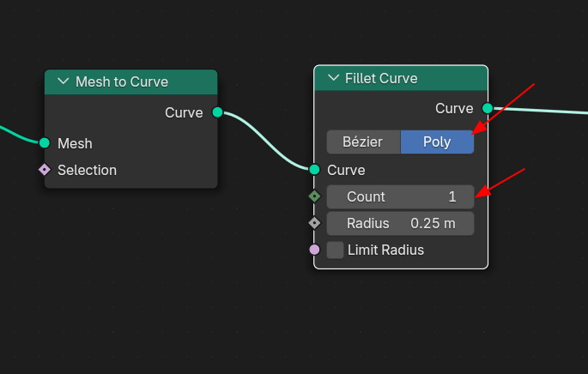Click the Count value field
Image resolution: width=588 pixels, height=374 pixels.
400,196
